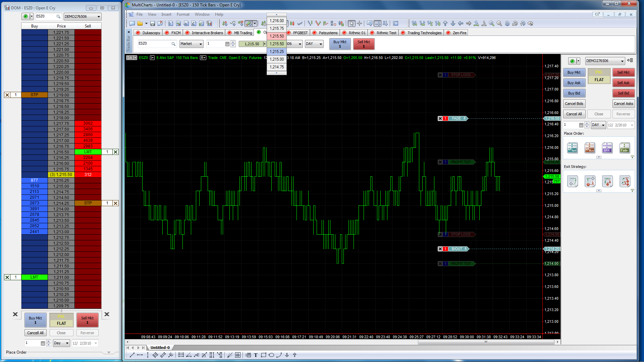The width and height of the screenshot is (644, 362).
Task: Toggle DOM connection status green indicator
Action: [26, 16]
